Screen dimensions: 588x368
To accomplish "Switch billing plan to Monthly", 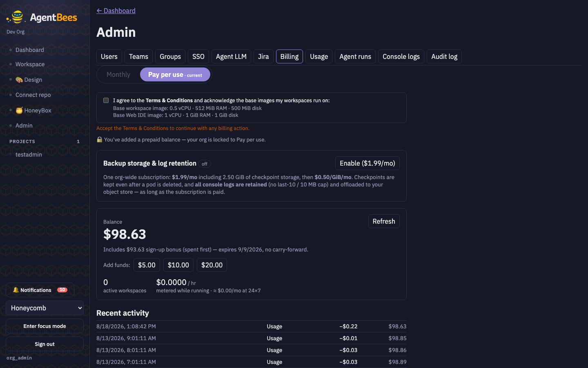I will pos(118,74).
